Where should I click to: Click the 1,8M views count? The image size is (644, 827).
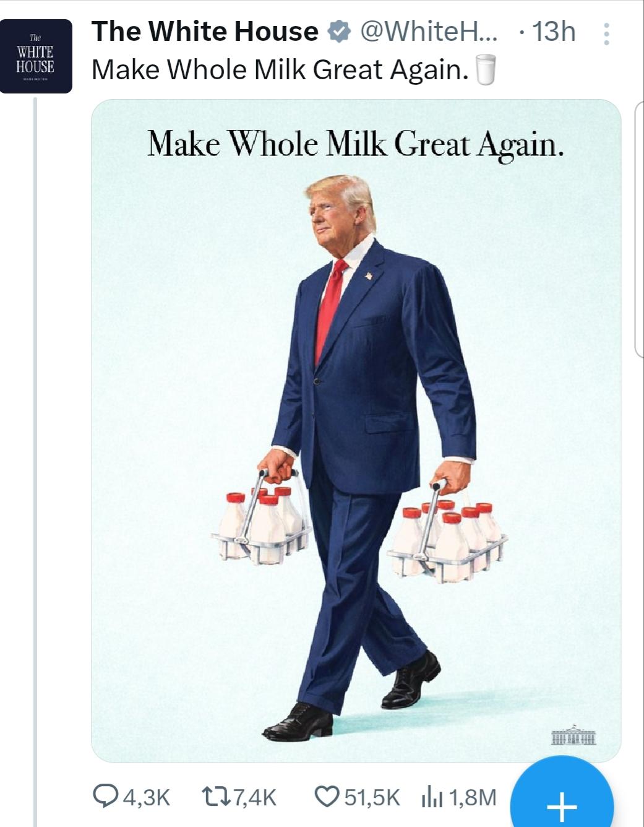click(x=472, y=797)
